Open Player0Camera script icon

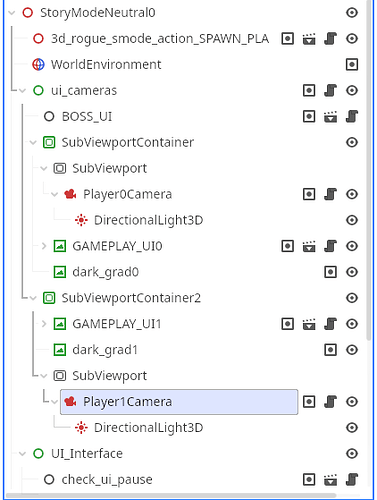pyautogui.click(x=330, y=194)
